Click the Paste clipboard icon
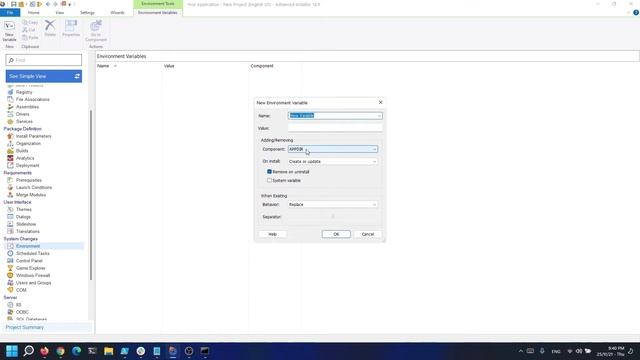Screen dimensions: 640x360 (30, 38)
